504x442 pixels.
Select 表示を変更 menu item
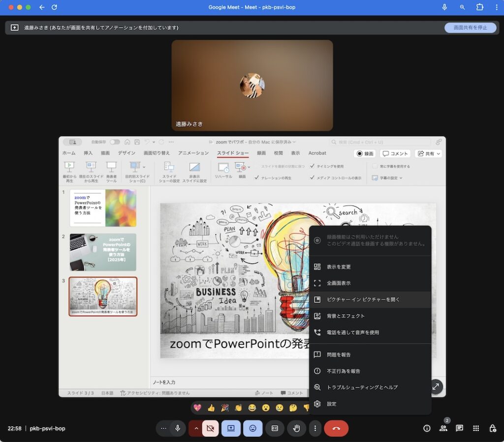(370, 267)
